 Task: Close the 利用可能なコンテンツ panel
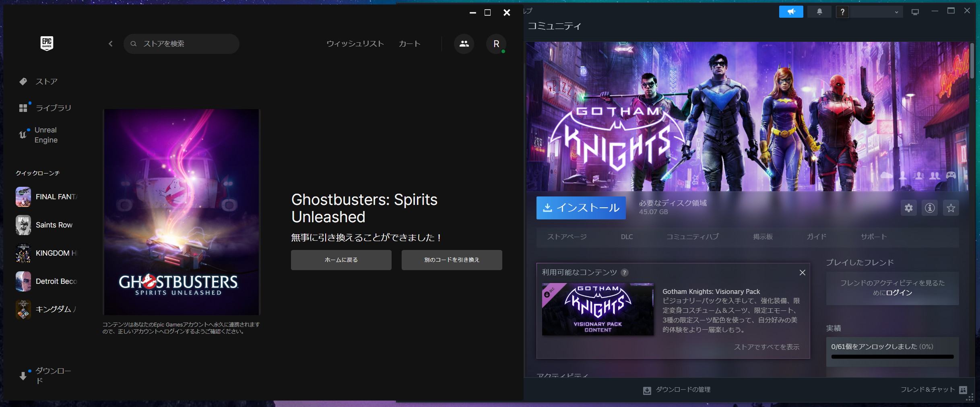[802, 273]
